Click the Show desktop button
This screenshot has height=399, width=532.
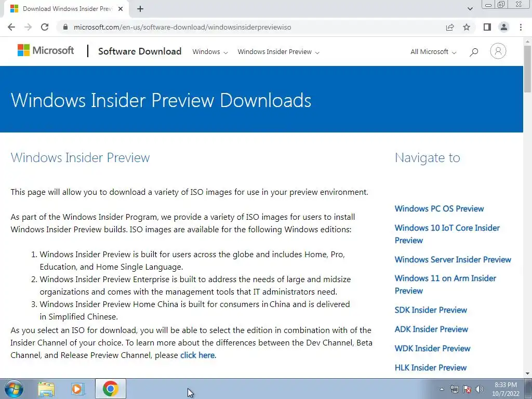click(x=528, y=389)
